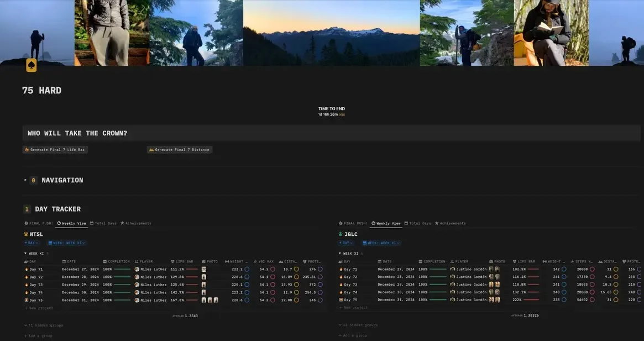Open the DAY sort dropdown under NTSL
Viewport: 644px width, 341px height.
[32, 243]
